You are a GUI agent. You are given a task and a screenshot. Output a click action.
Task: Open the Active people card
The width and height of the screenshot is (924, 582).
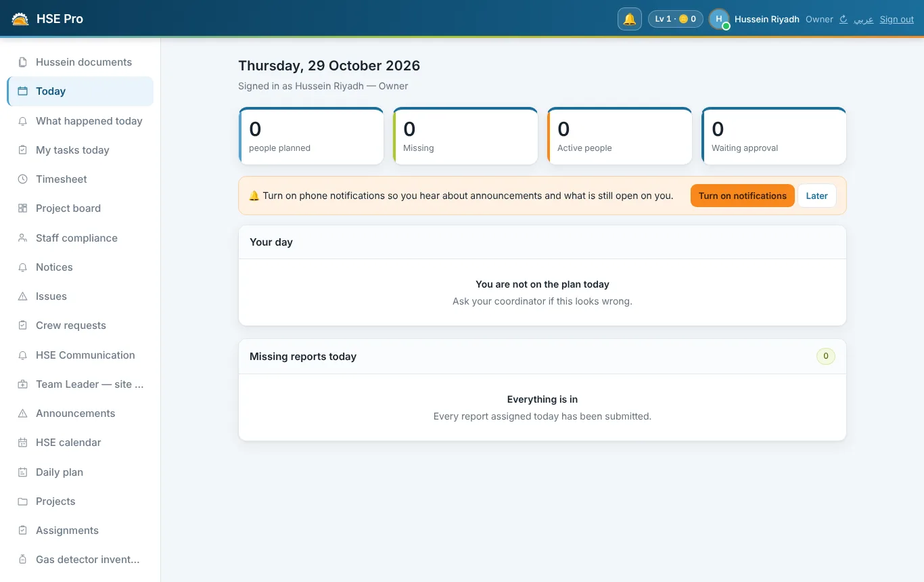tap(620, 136)
